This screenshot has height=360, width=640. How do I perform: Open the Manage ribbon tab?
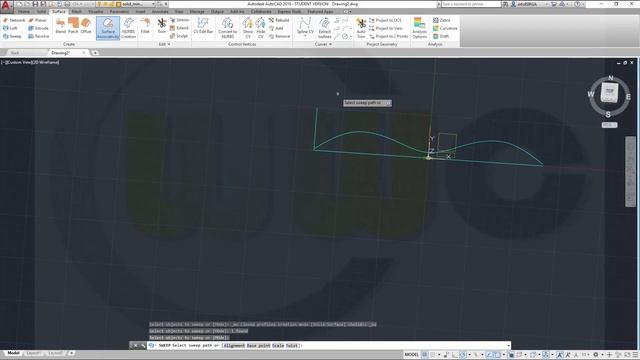pos(197,12)
